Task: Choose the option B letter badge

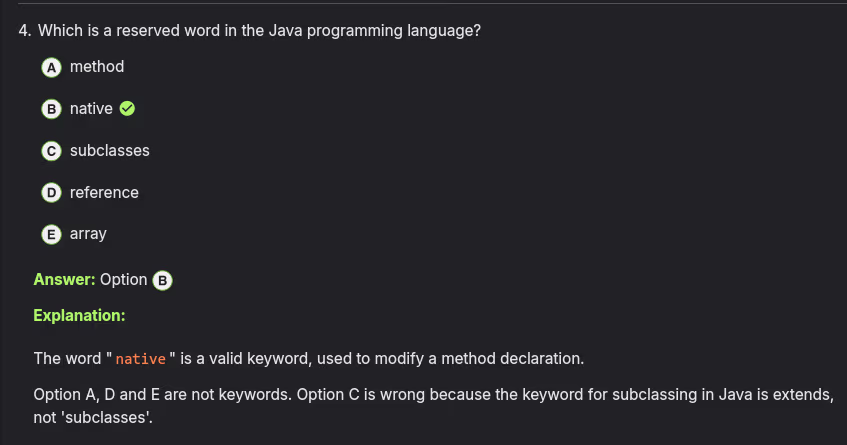Action: tap(51, 109)
